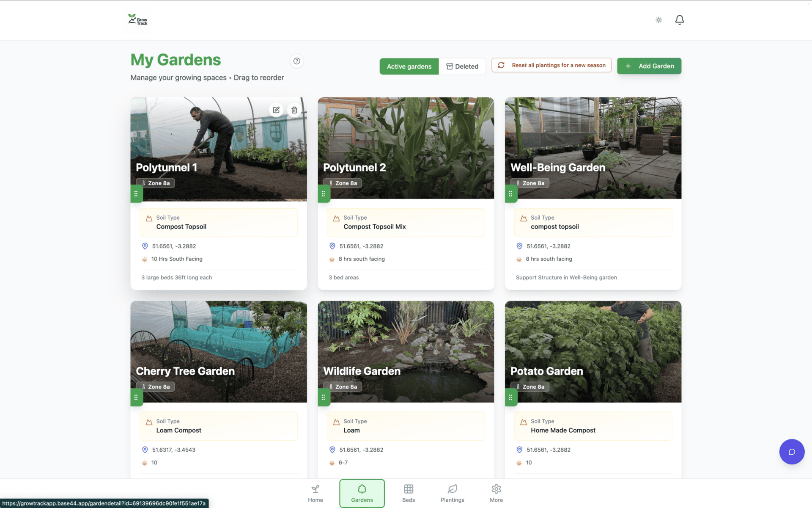Image resolution: width=812 pixels, height=508 pixels.
Task: Click the help question mark icon
Action: pyautogui.click(x=297, y=61)
